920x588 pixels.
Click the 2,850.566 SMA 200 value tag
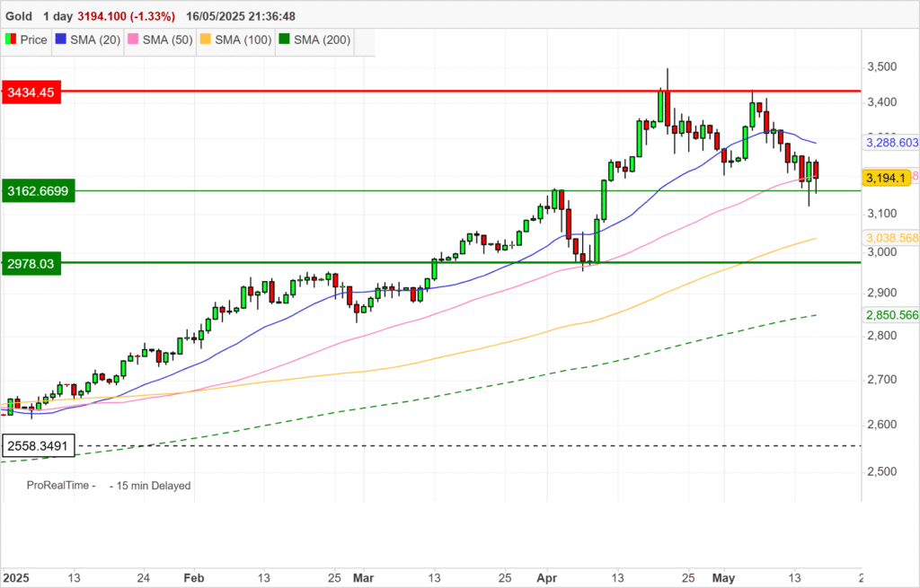tap(890, 315)
